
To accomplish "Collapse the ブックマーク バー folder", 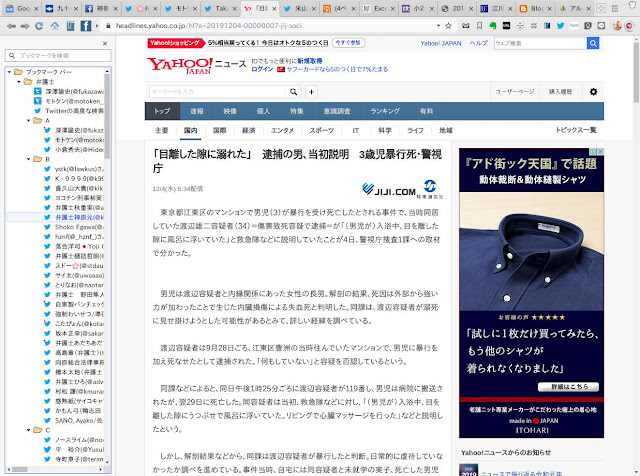I will click(x=9, y=72).
